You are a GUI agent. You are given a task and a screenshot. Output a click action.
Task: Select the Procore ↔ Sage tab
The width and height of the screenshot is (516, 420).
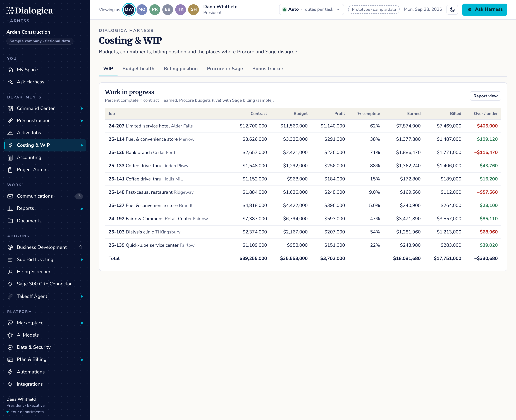(225, 69)
